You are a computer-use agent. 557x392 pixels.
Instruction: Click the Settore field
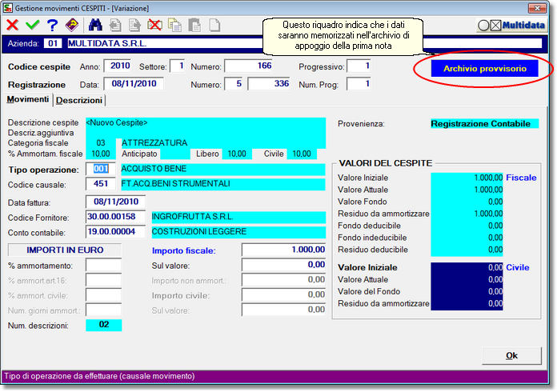click(177, 66)
